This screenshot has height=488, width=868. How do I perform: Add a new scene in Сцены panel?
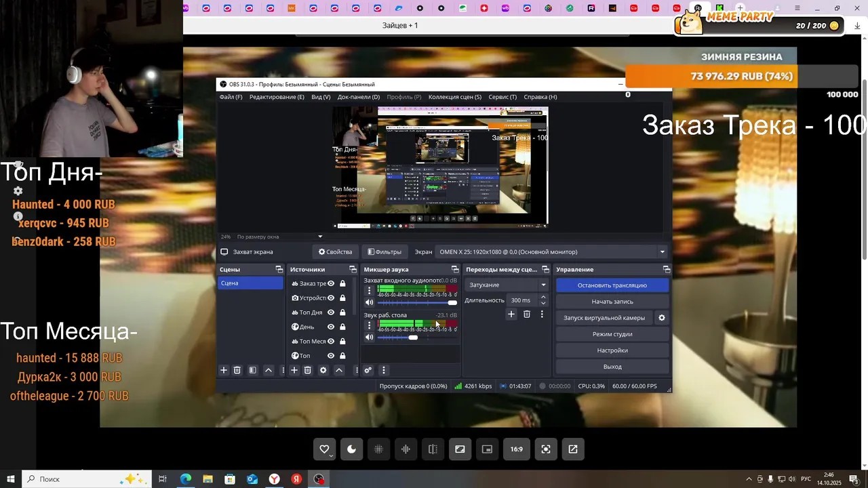coord(224,370)
